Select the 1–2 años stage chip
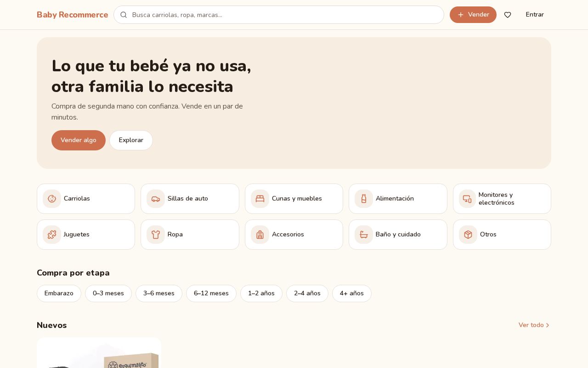Screen dimensions: 588x368 click(261, 293)
